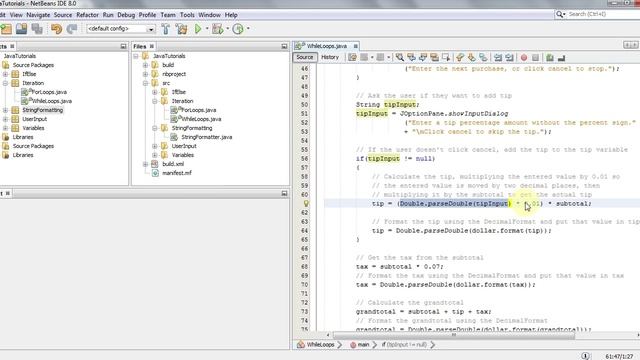Switch editor to History view
This screenshot has width=640, height=360.
tap(330, 57)
